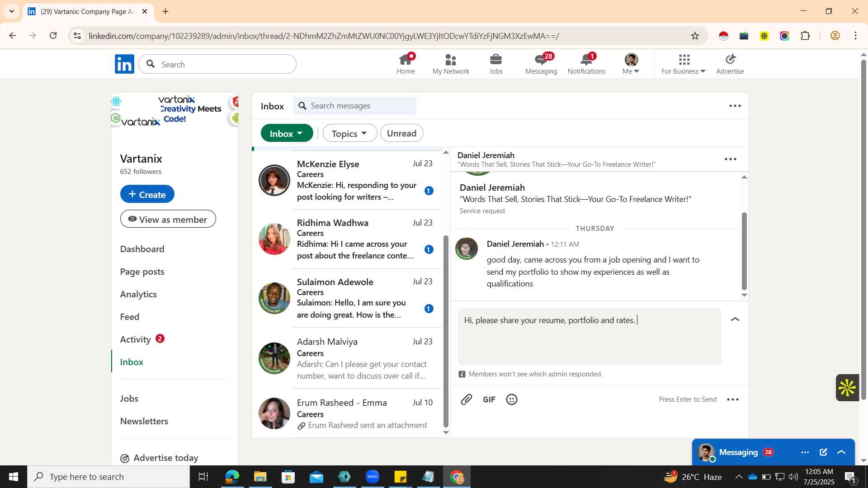Focus the LinkedIn top Search box
Image resolution: width=868 pixels, height=488 pixels.
[x=217, y=64]
